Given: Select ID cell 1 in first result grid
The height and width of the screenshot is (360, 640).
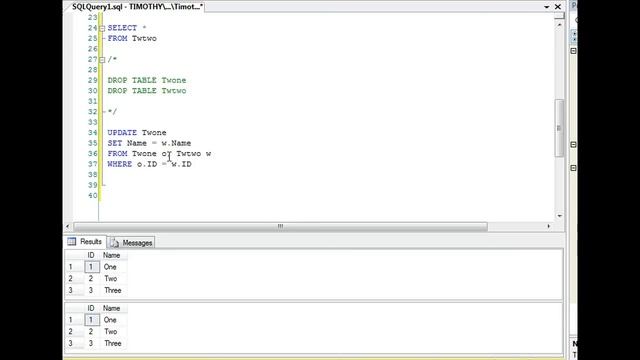Looking at the screenshot, I should pyautogui.click(x=91, y=267).
